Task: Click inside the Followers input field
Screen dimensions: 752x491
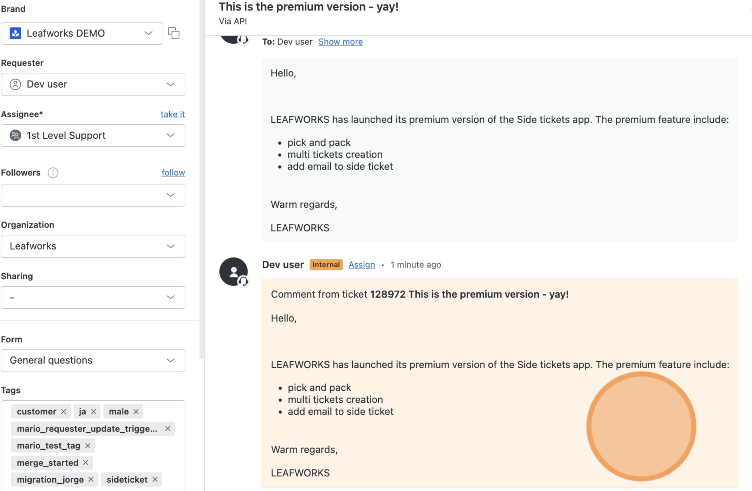Action: 93,195
